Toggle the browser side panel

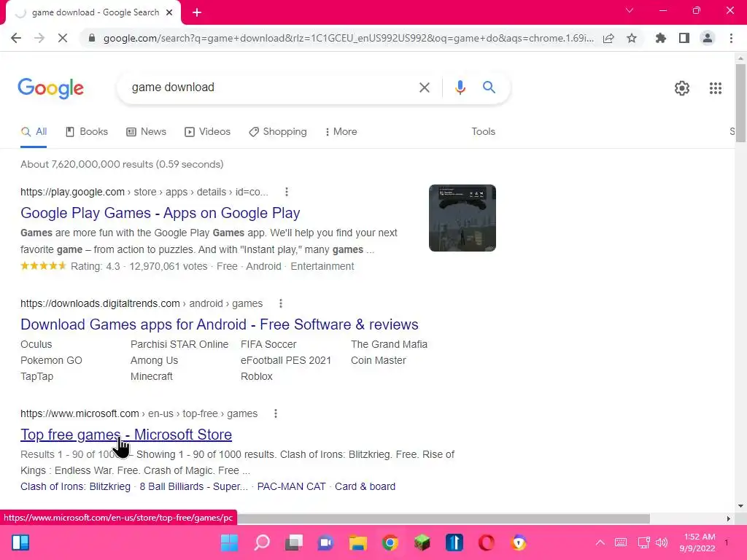pyautogui.click(x=684, y=38)
